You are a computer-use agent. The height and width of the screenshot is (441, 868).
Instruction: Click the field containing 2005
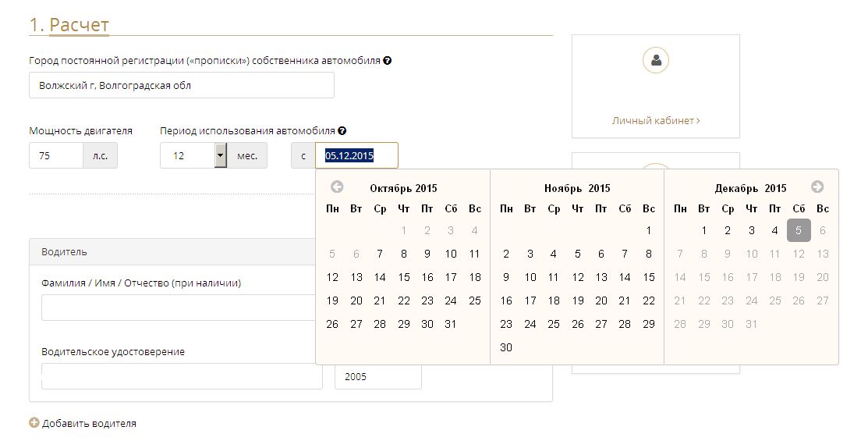[x=377, y=376]
